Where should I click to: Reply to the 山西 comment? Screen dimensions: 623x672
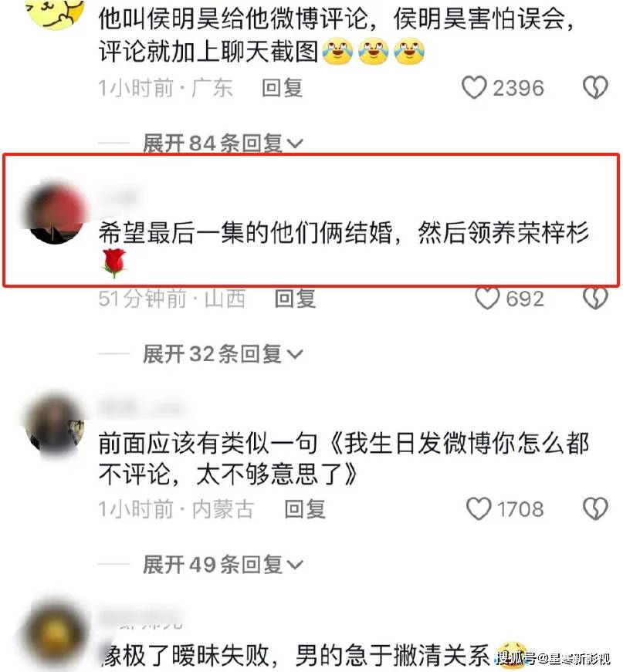pyautogui.click(x=295, y=299)
